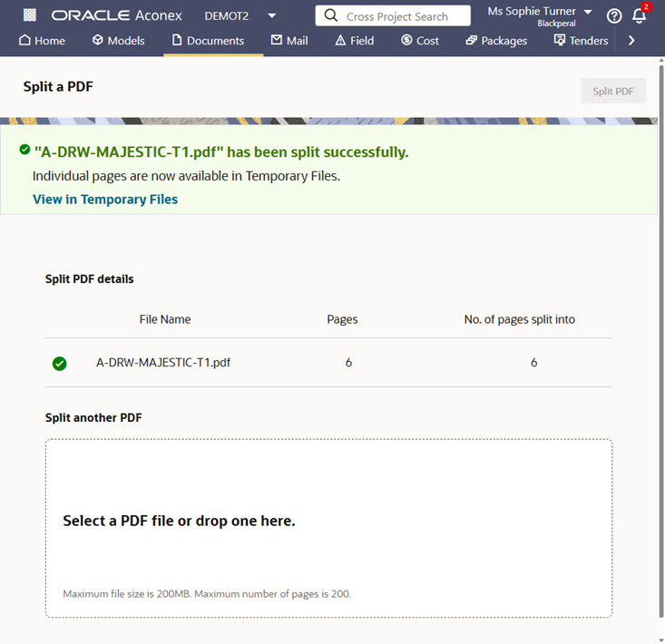Viewport: 665px width, 644px height.
Task: Focus the Cross Project Search field
Action: pos(393,15)
